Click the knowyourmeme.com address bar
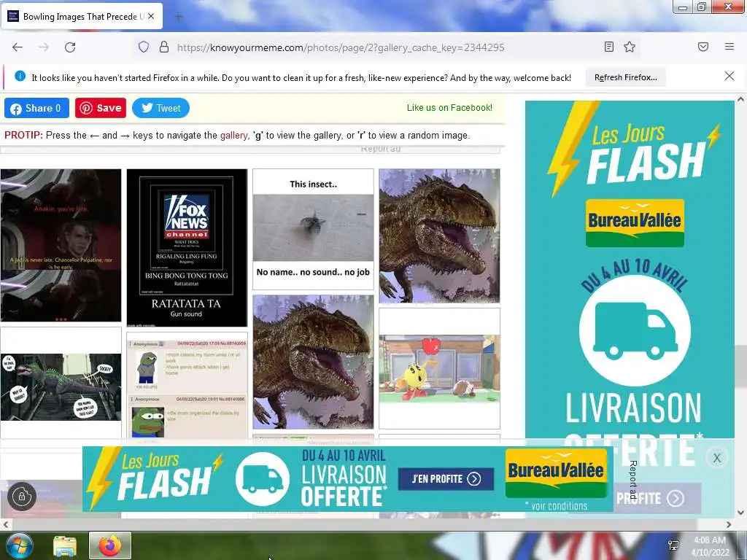The image size is (747, 560). [340, 47]
